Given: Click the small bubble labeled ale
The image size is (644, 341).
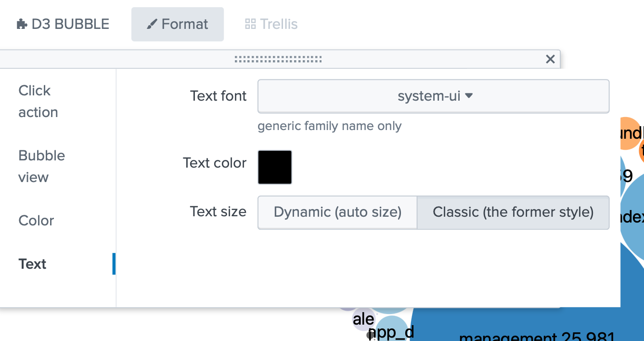Looking at the screenshot, I should 363,320.
